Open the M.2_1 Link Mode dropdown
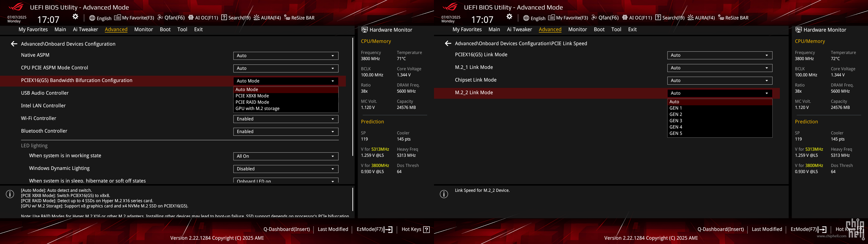 coord(720,68)
